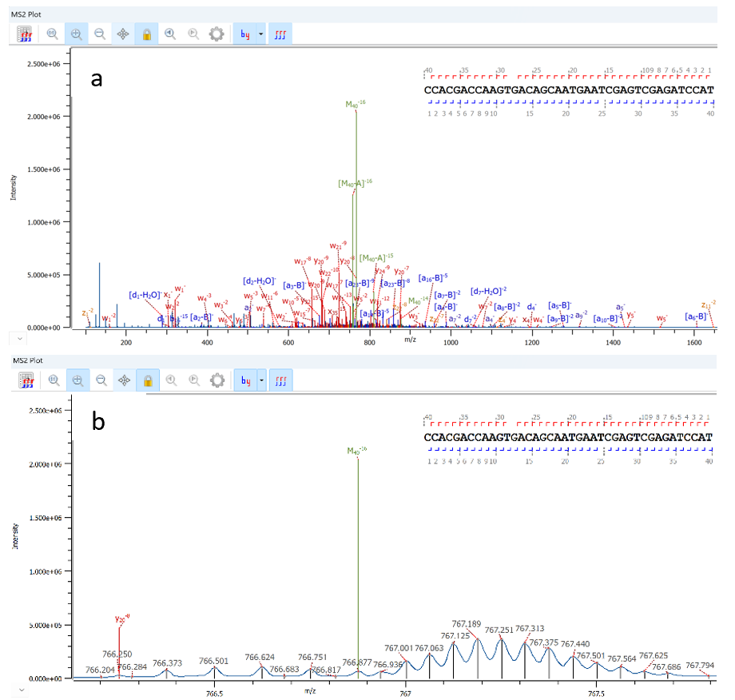The height and width of the screenshot is (700, 735).
Task: Toggle the 'by' ion annotation button in plot a
Action: [244, 34]
